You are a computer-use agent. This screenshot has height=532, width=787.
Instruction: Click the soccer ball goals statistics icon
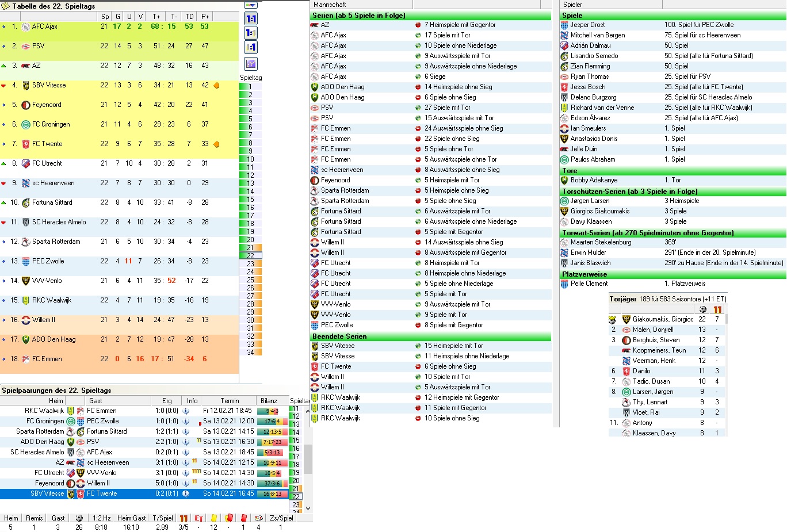(79, 518)
